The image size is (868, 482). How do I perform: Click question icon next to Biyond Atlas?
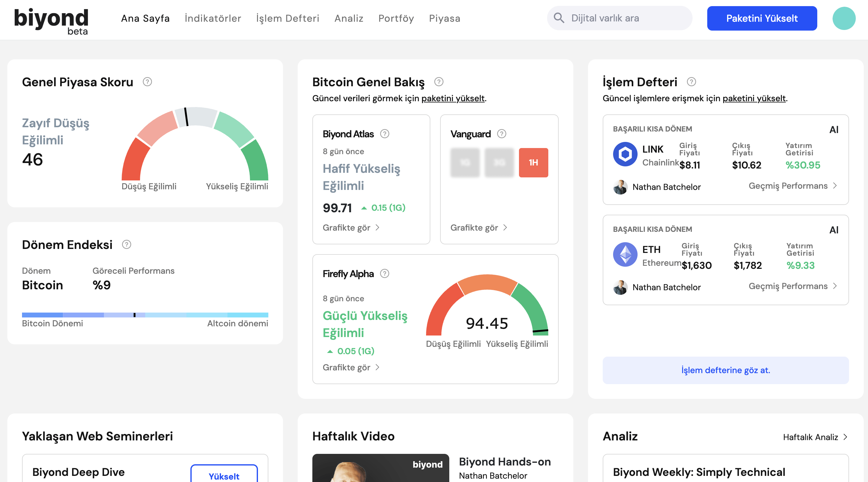[384, 134]
